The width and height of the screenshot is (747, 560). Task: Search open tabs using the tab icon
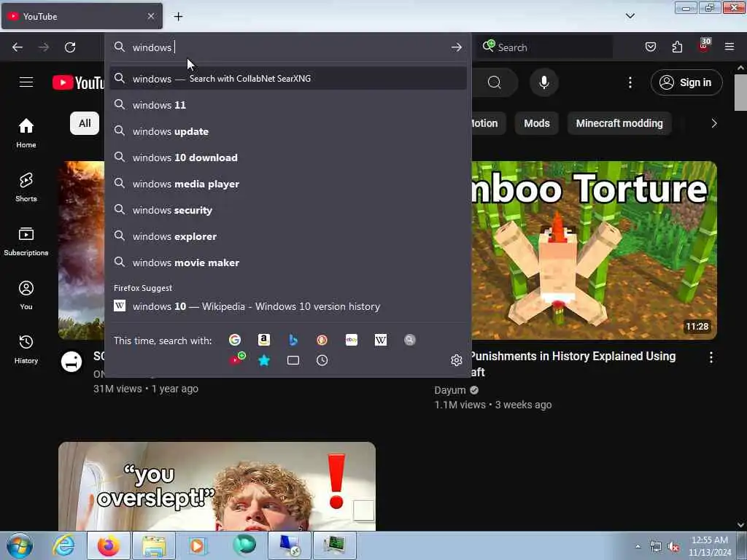(x=293, y=360)
